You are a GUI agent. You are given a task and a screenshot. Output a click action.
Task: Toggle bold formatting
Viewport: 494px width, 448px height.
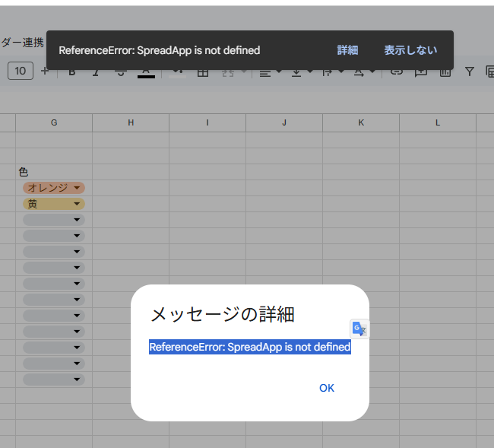click(72, 72)
